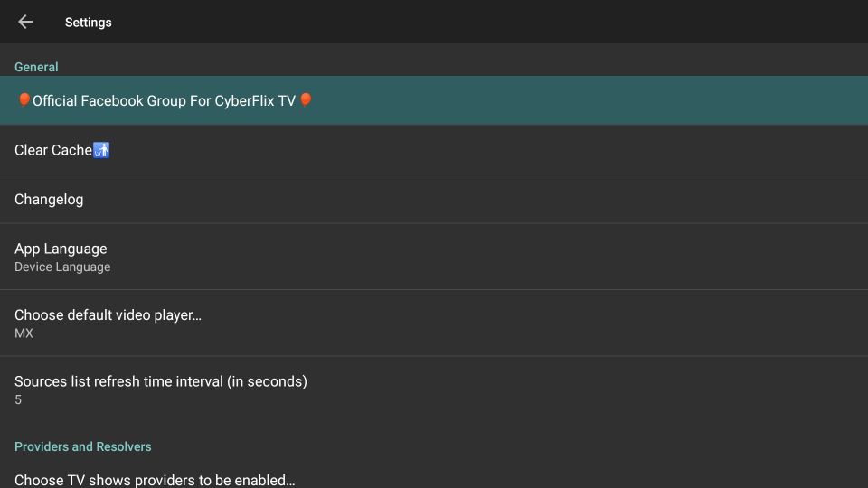Viewport: 868px width, 488px height.
Task: Click the balloon icon before Official Facebook Group
Action: tap(24, 100)
